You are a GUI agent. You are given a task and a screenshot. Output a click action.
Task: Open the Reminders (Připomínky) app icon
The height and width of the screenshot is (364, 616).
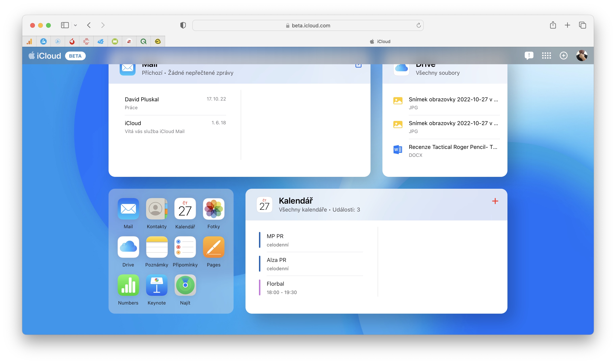pyautogui.click(x=185, y=247)
